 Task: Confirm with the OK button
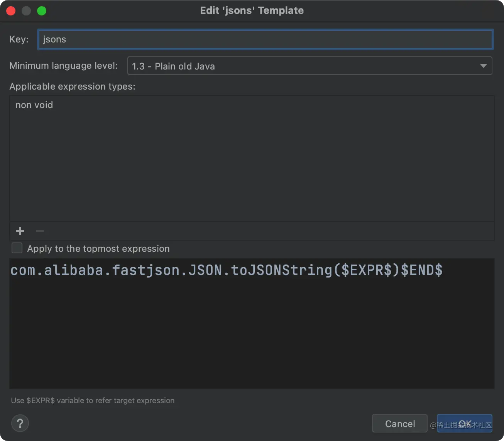(x=465, y=424)
